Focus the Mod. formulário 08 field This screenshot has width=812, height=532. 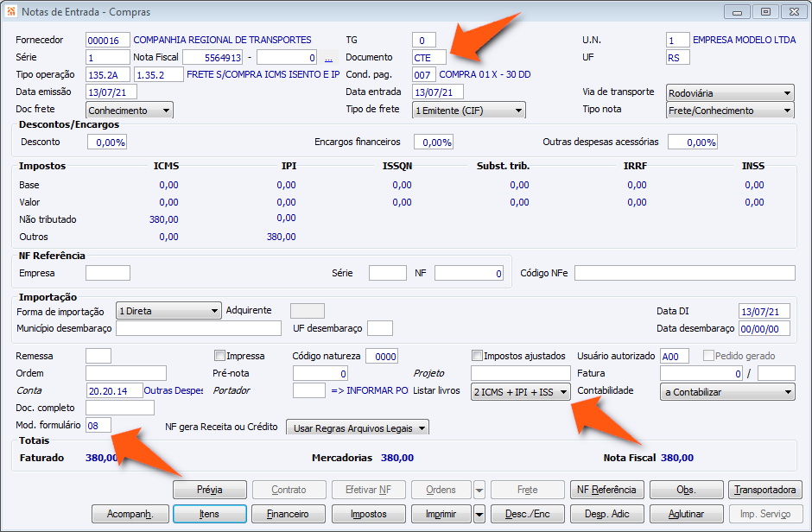point(98,426)
